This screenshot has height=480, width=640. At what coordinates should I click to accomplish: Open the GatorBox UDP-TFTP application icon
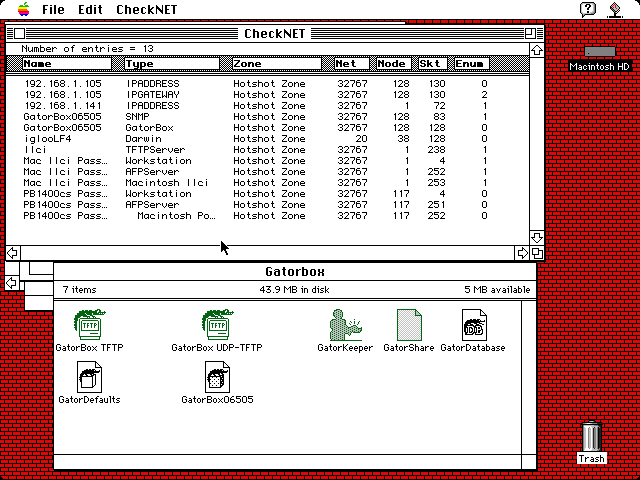(x=217, y=325)
